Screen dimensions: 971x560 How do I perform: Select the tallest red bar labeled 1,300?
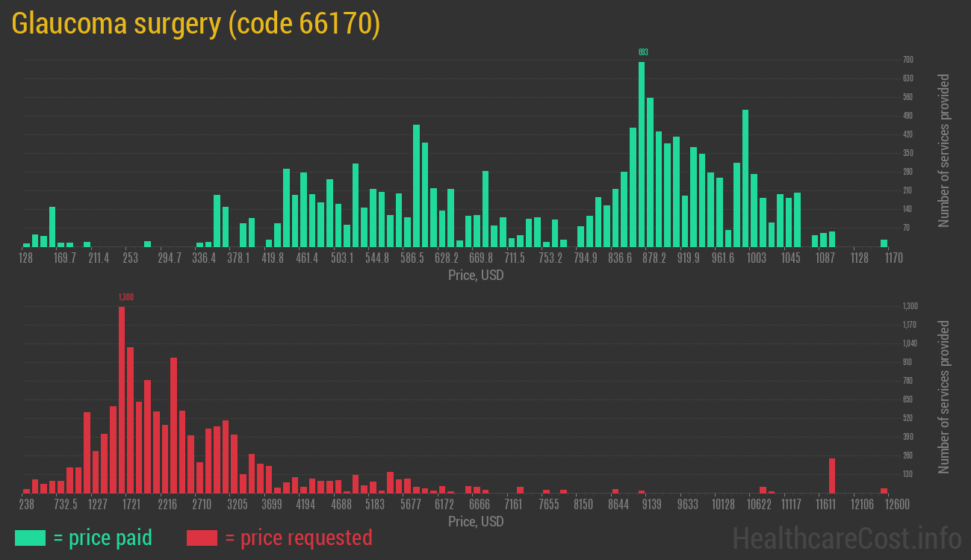[122, 399]
